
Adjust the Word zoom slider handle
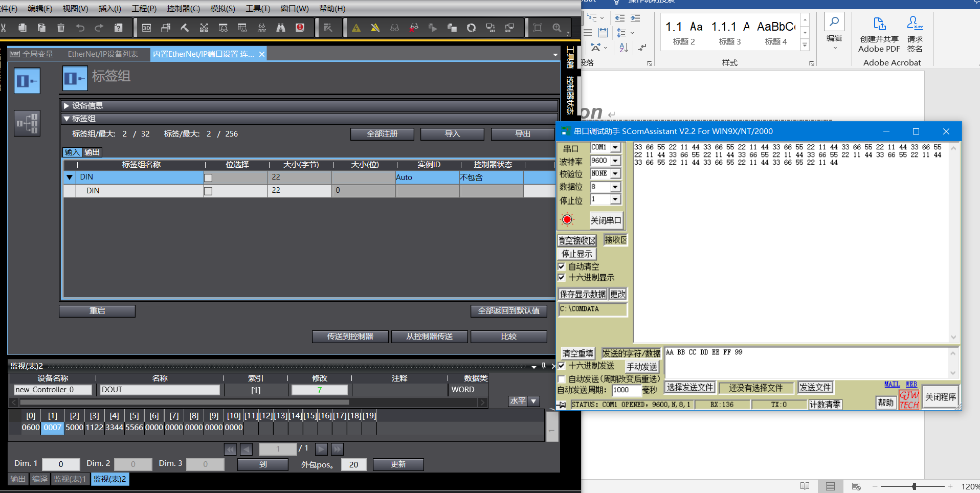tap(914, 486)
